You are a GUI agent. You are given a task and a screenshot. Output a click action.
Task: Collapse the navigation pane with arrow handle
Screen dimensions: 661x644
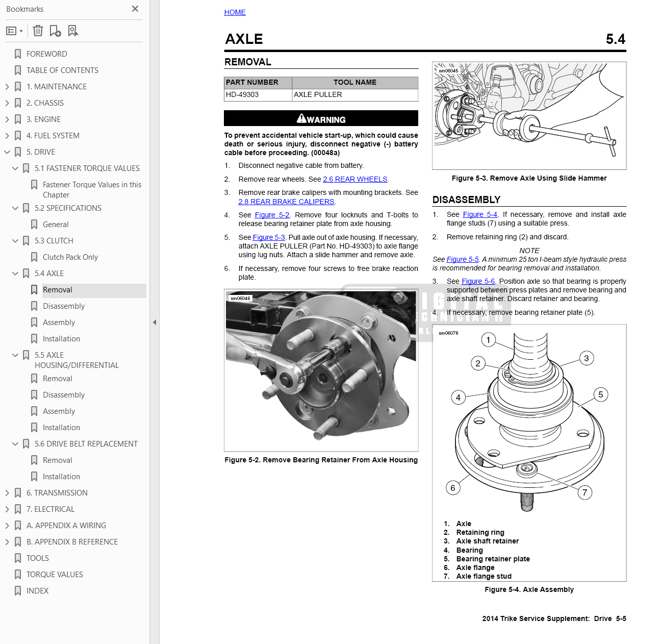pos(155,322)
